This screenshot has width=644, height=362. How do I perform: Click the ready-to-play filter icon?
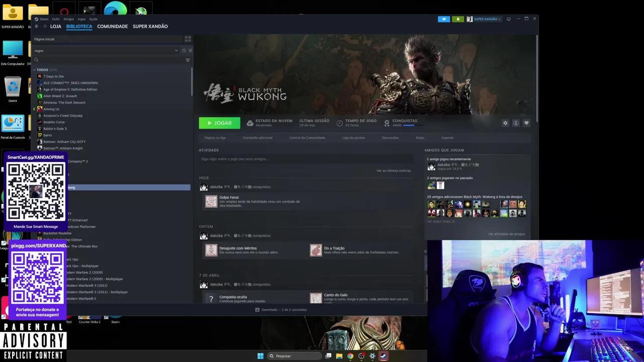pos(190,50)
